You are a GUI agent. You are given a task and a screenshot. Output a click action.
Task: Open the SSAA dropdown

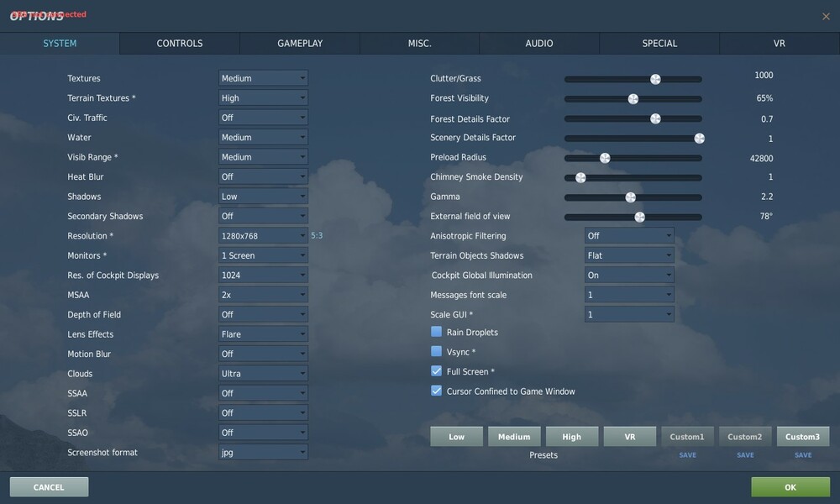point(263,393)
